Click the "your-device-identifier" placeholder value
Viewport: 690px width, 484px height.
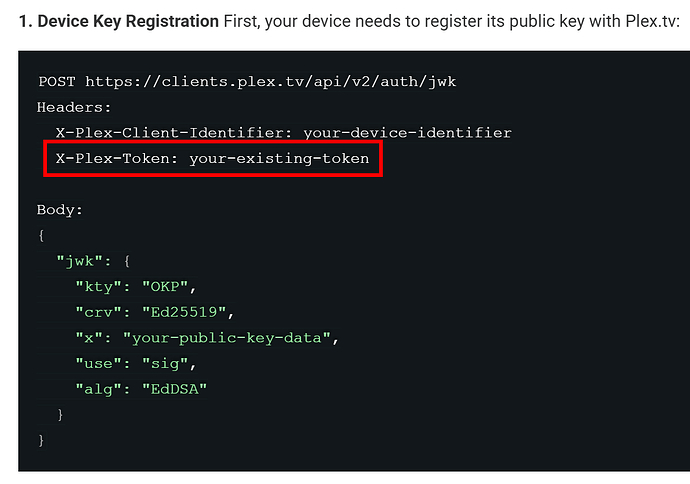pyautogui.click(x=408, y=132)
